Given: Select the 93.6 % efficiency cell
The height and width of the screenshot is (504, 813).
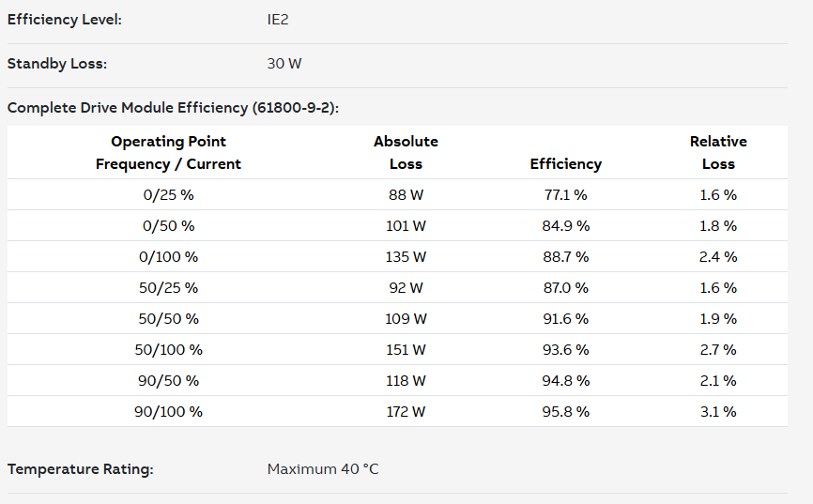Looking at the screenshot, I should pyautogui.click(x=565, y=349).
